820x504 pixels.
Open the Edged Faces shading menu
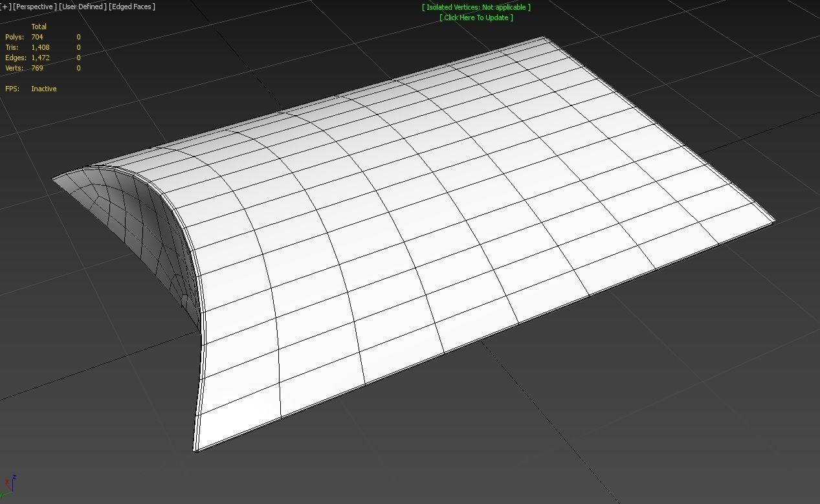132,6
